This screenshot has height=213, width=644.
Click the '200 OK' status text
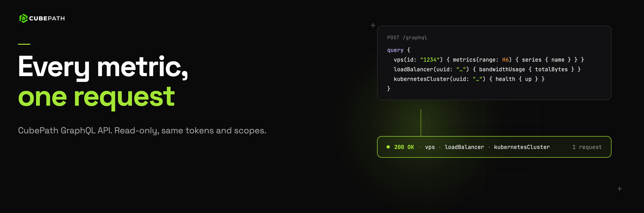[404, 147]
